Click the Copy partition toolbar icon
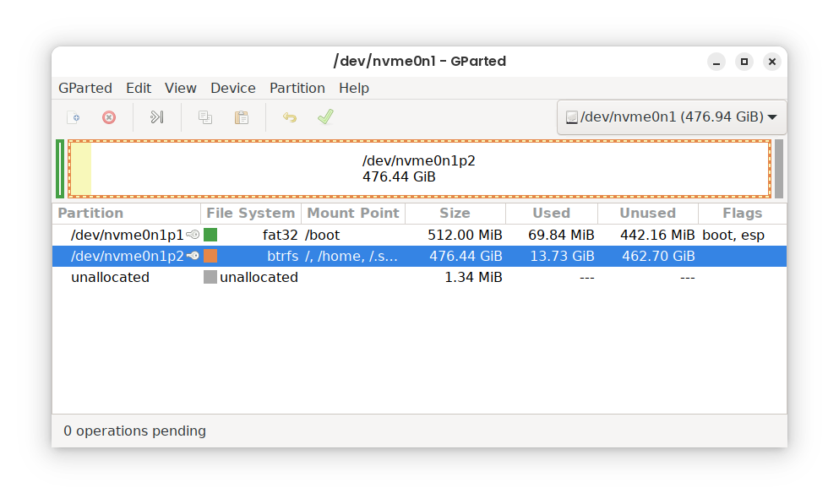 [x=204, y=117]
